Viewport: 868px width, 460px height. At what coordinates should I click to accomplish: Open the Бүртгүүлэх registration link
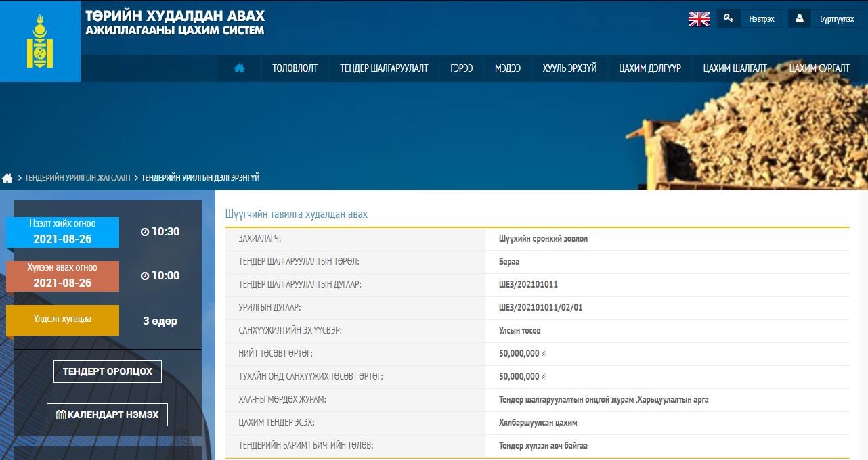coord(836,19)
